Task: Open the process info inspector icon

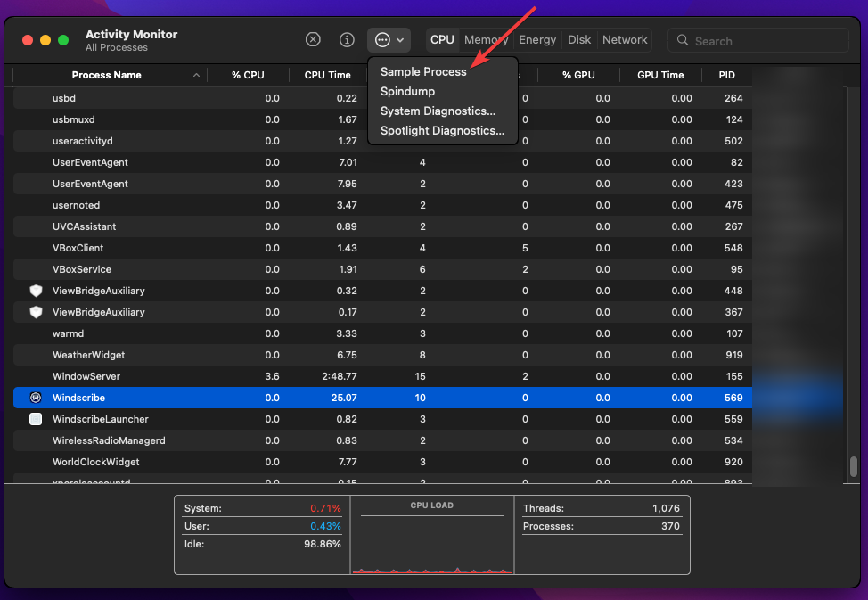Action: (x=348, y=39)
